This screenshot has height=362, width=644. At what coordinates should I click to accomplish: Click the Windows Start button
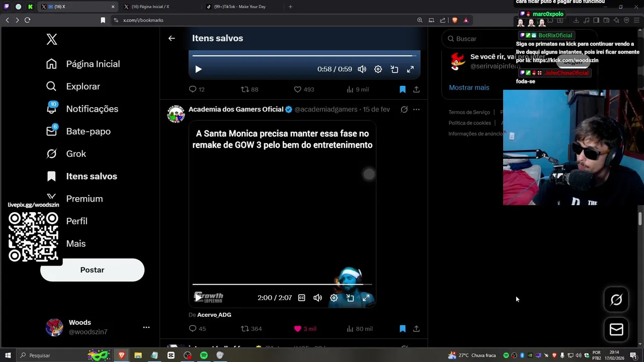[7, 355]
